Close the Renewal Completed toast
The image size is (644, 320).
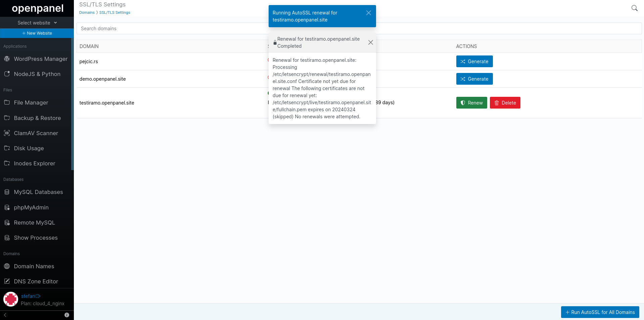pyautogui.click(x=371, y=42)
